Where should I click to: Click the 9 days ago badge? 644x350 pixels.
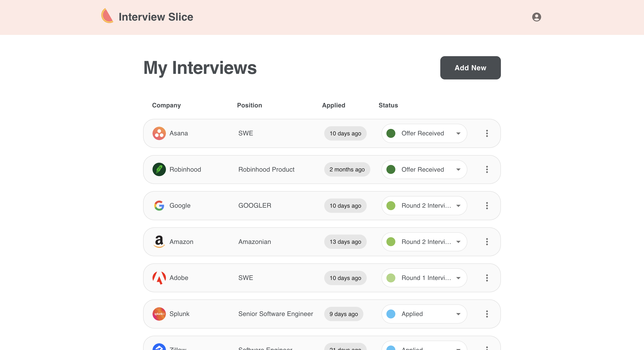point(343,314)
